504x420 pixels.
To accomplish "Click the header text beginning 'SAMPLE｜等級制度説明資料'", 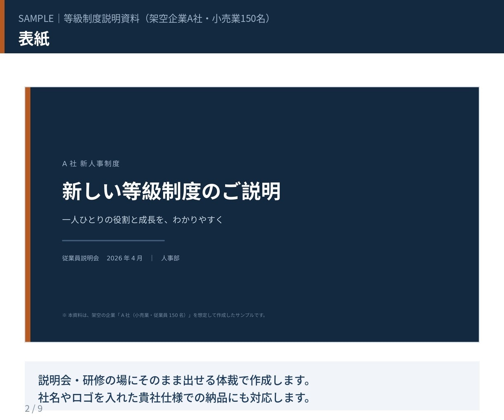I will (144, 19).
